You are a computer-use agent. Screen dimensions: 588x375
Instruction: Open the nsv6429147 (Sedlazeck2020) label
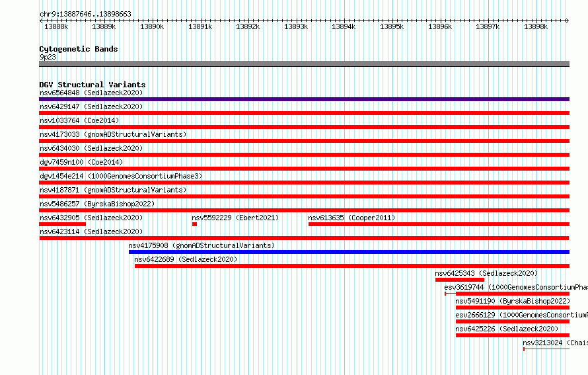point(91,106)
